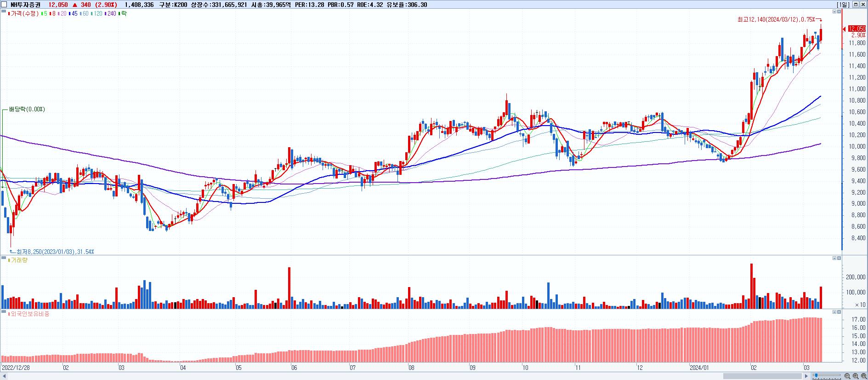Zoom out the chart with the minus magnifier
868x380 pixels.
(x=847, y=376)
